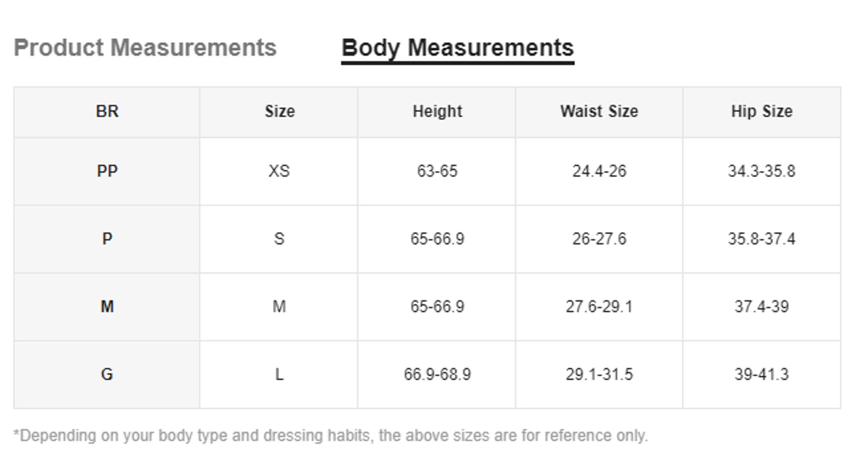Select the Body Measurements tab
Screen dimensions: 868x453
[457, 48]
